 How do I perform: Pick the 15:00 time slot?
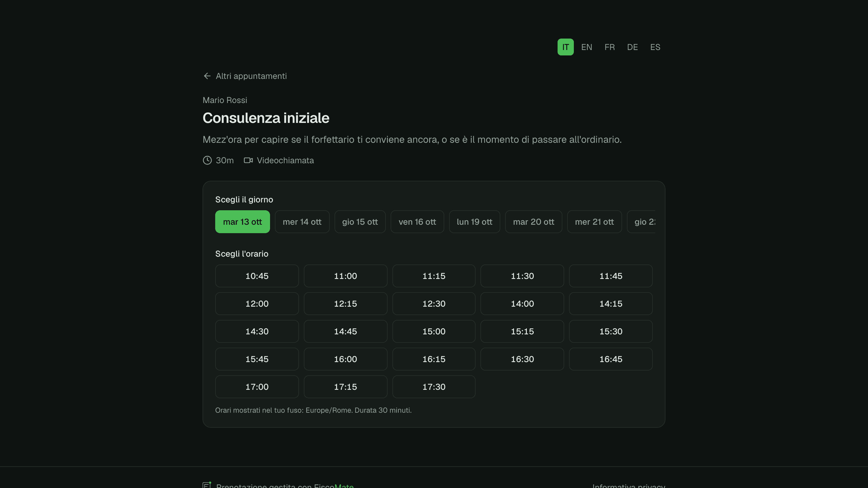tap(434, 331)
